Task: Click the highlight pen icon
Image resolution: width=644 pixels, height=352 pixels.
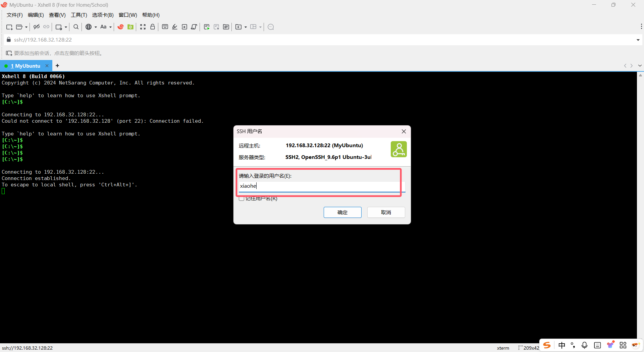Action: pyautogui.click(x=175, y=27)
